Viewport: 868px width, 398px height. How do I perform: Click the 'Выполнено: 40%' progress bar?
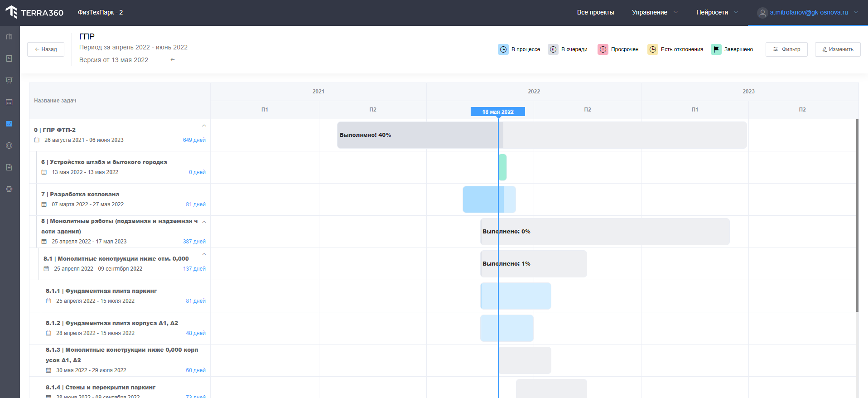[542, 135]
